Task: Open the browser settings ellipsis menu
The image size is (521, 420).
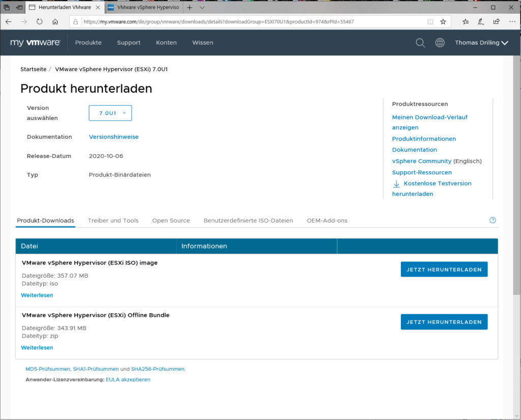Action: pyautogui.click(x=512, y=21)
